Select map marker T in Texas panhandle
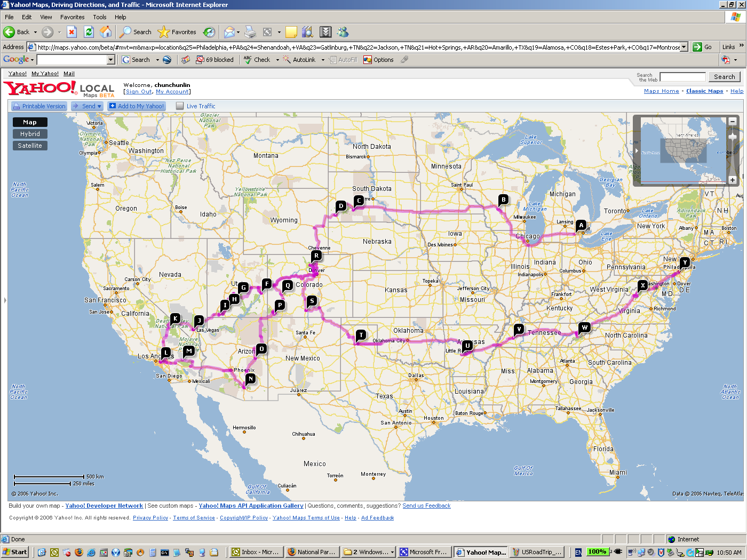 [361, 335]
